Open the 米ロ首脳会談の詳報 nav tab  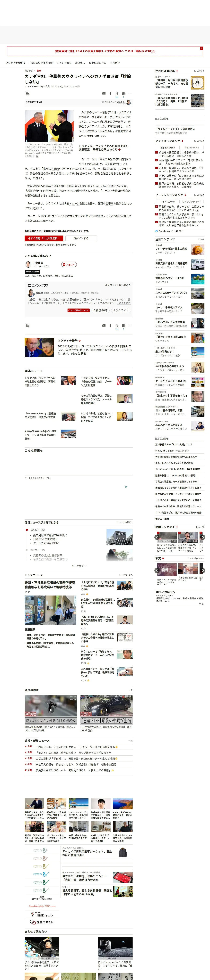point(42,63)
